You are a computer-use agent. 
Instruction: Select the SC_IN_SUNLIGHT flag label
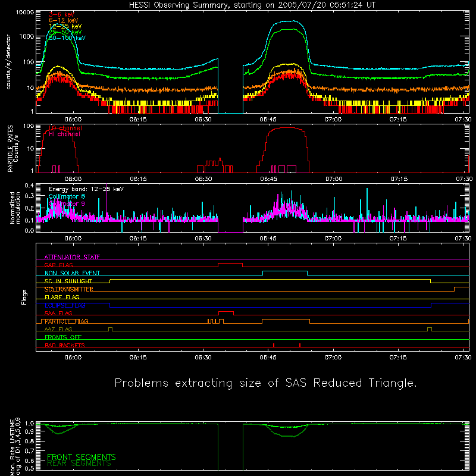pos(68,281)
